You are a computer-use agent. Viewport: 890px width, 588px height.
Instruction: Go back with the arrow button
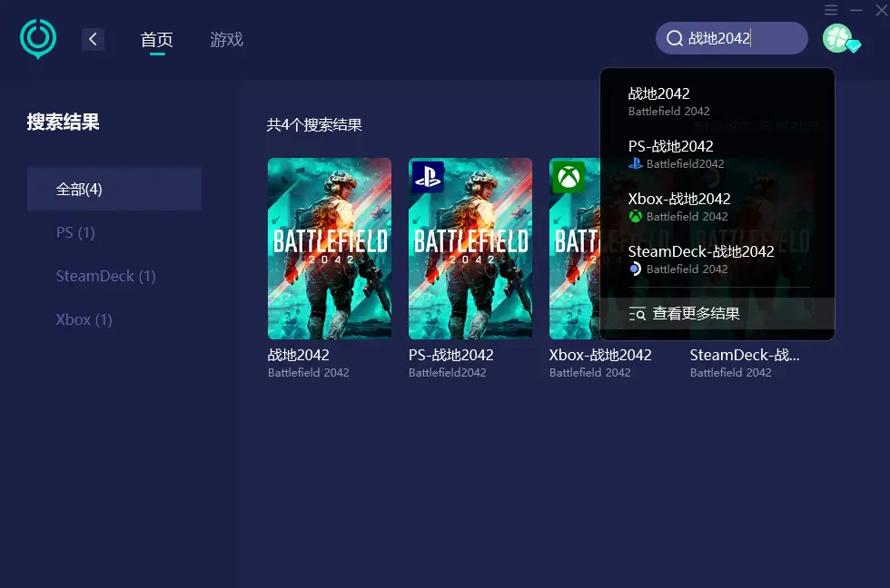click(93, 39)
